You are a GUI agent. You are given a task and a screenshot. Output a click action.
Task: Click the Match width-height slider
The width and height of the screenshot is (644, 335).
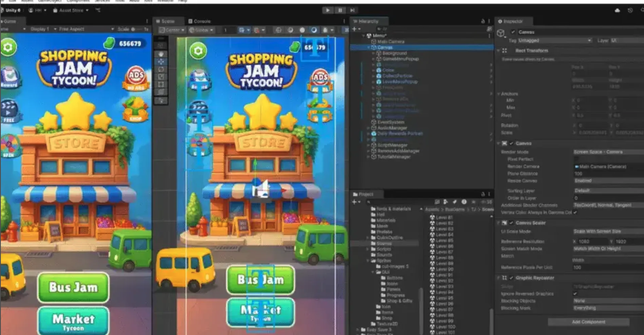(608, 256)
